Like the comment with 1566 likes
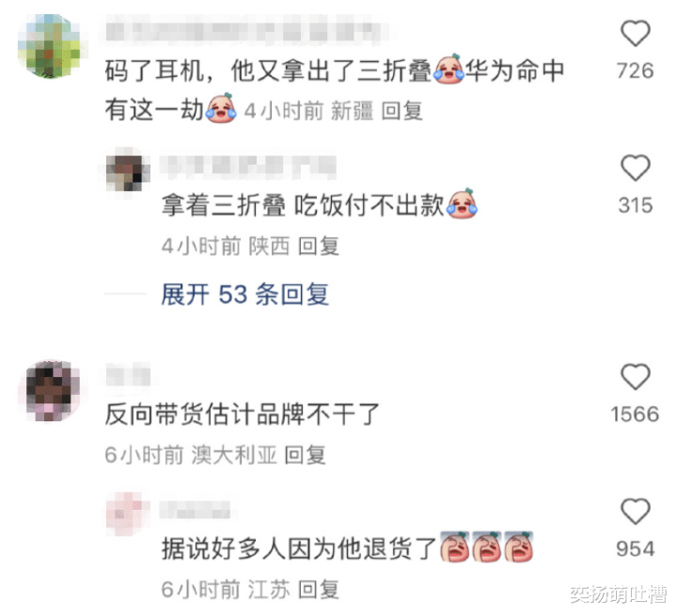 click(x=635, y=376)
